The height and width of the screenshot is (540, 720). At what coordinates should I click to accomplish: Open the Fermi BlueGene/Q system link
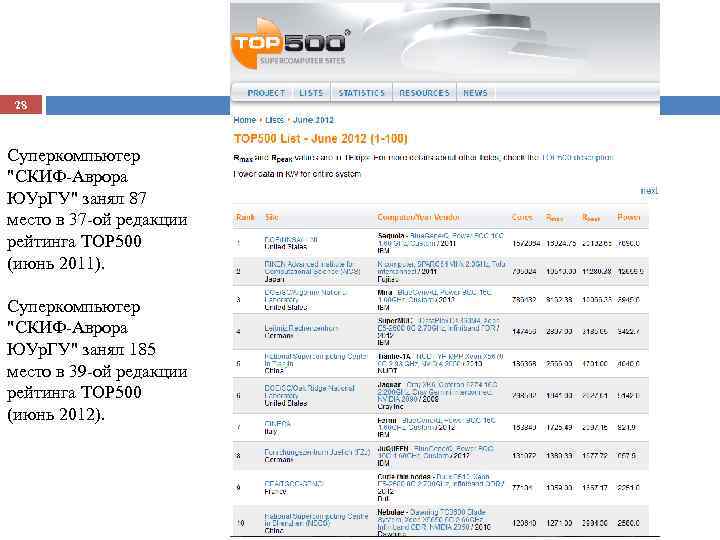tap(436, 423)
